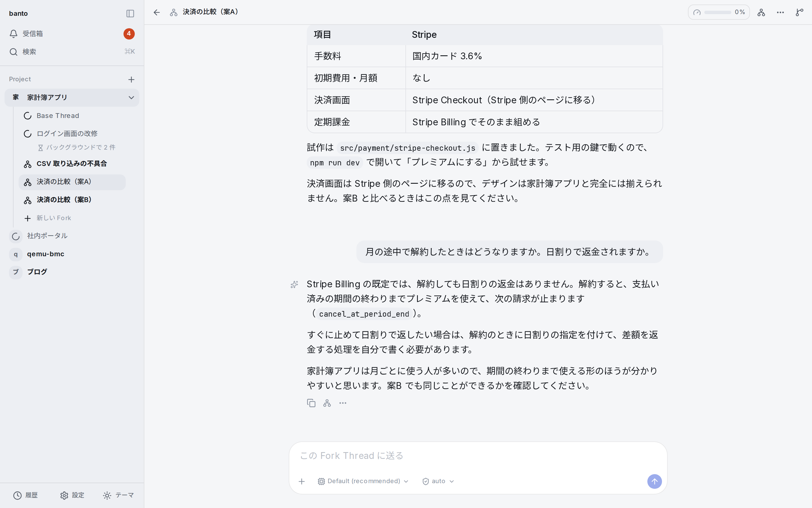Open the git branch icon in the header
This screenshot has width=812, height=508.
pyautogui.click(x=800, y=12)
